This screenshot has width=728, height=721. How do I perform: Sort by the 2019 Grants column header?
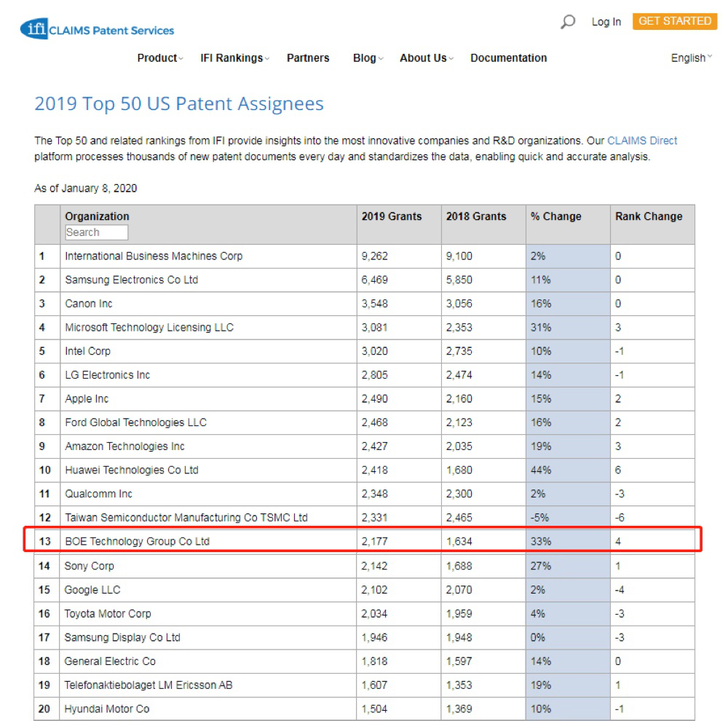pyautogui.click(x=391, y=216)
